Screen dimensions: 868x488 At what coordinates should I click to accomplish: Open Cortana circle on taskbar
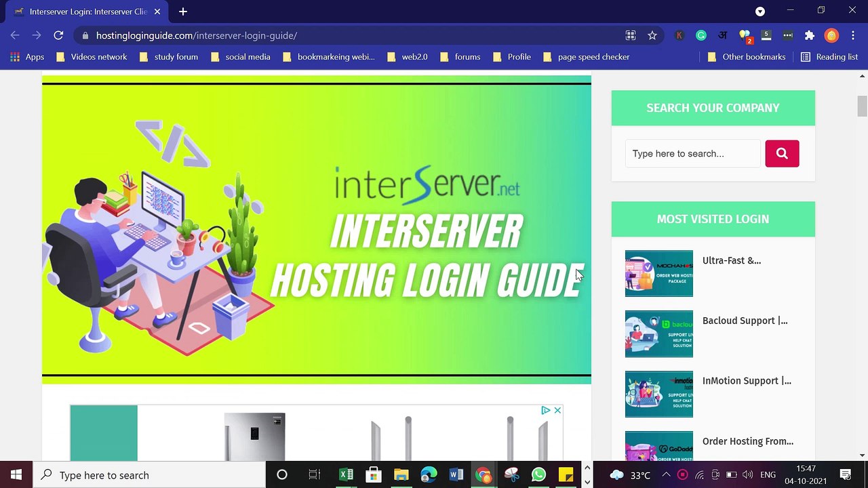point(282,474)
